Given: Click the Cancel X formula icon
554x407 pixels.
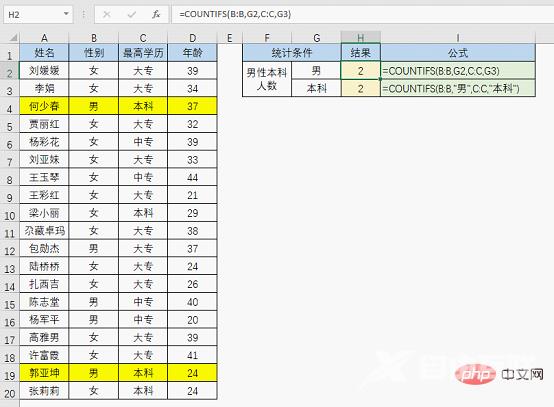Looking at the screenshot, I should (x=107, y=14).
